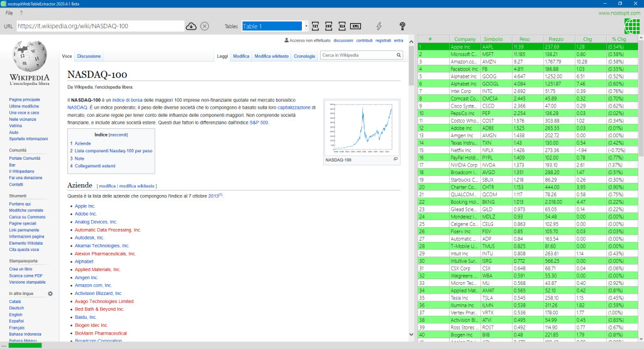The image size is (644, 349).
Task: Select the 'MSFT' symbol cell
Action: [496, 54]
